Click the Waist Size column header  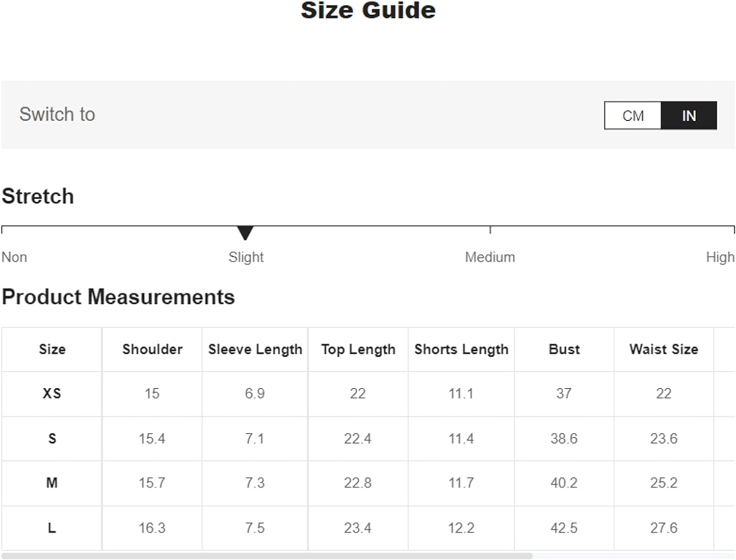pyautogui.click(x=663, y=349)
